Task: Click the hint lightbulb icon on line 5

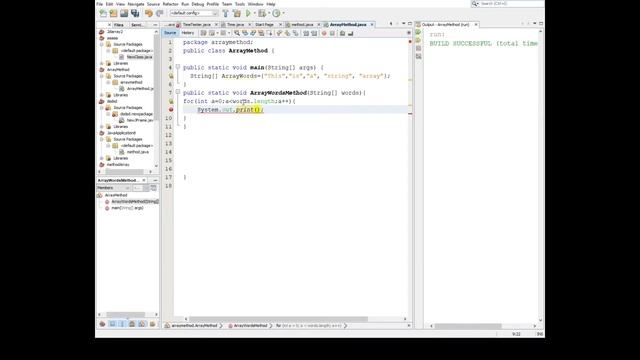Action: click(171, 76)
